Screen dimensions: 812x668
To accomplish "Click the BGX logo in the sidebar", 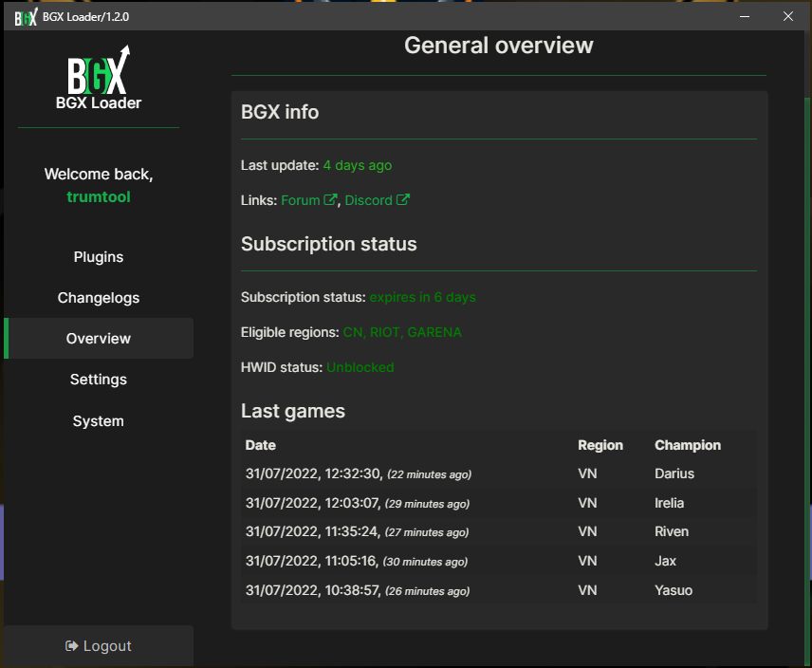I will (x=99, y=70).
